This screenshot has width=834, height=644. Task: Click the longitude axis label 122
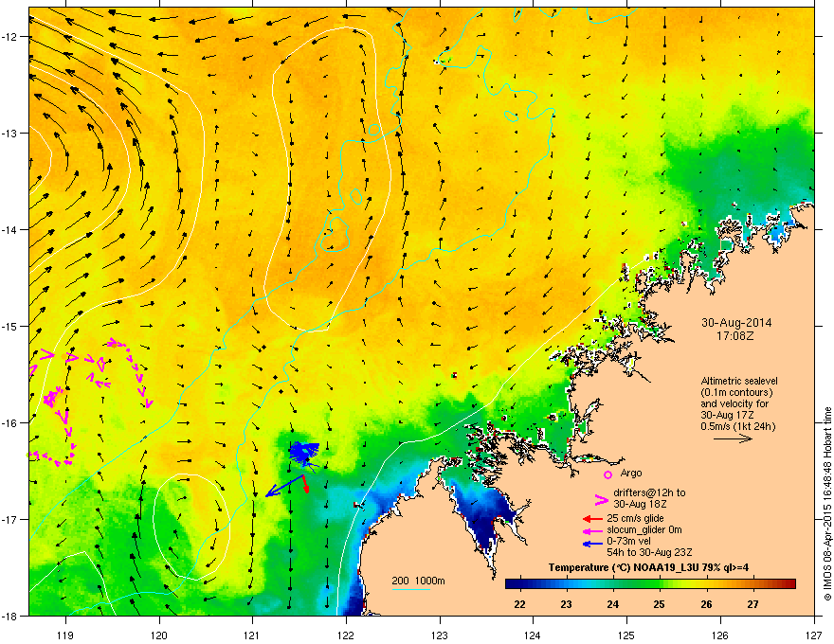pyautogui.click(x=346, y=635)
